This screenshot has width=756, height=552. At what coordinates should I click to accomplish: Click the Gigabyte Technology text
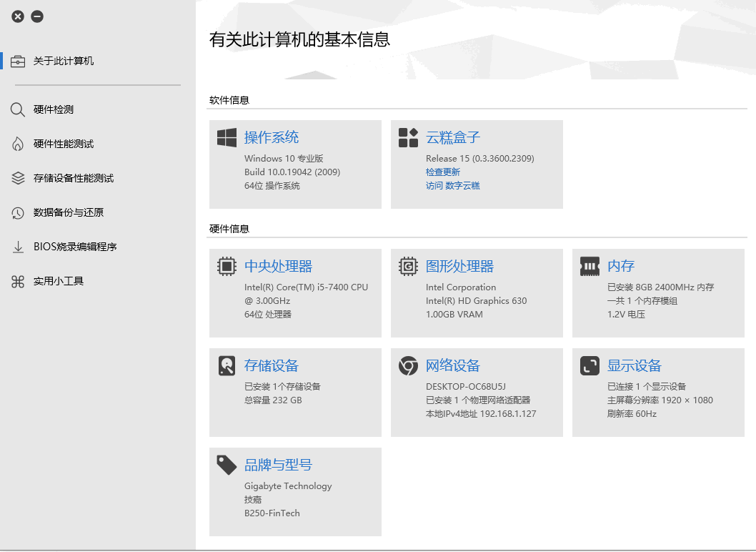288,486
